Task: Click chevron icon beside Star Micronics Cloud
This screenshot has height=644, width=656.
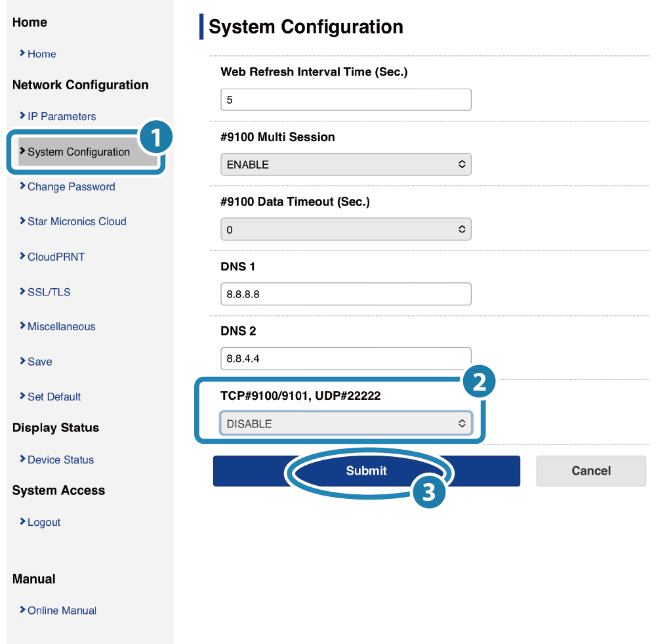Action: [22, 221]
